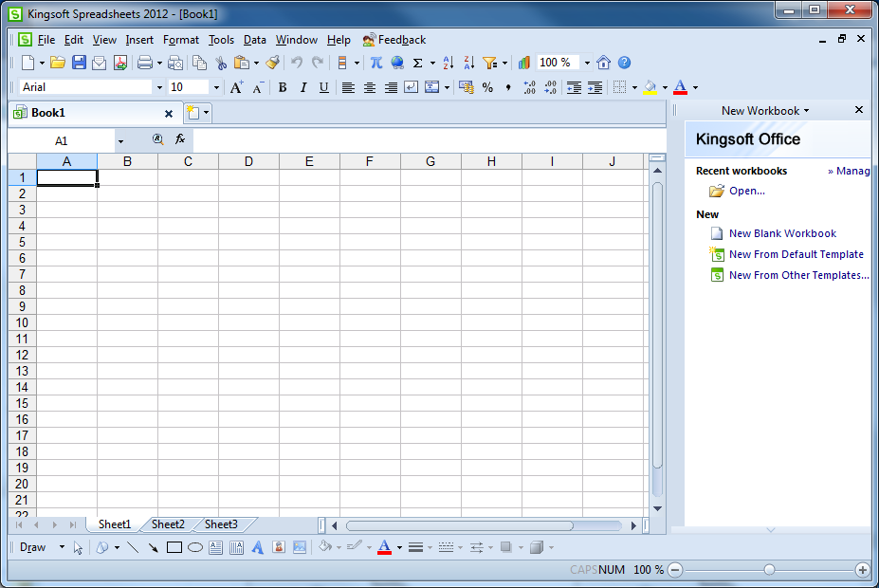Sort ascending A to Z

tap(449, 63)
